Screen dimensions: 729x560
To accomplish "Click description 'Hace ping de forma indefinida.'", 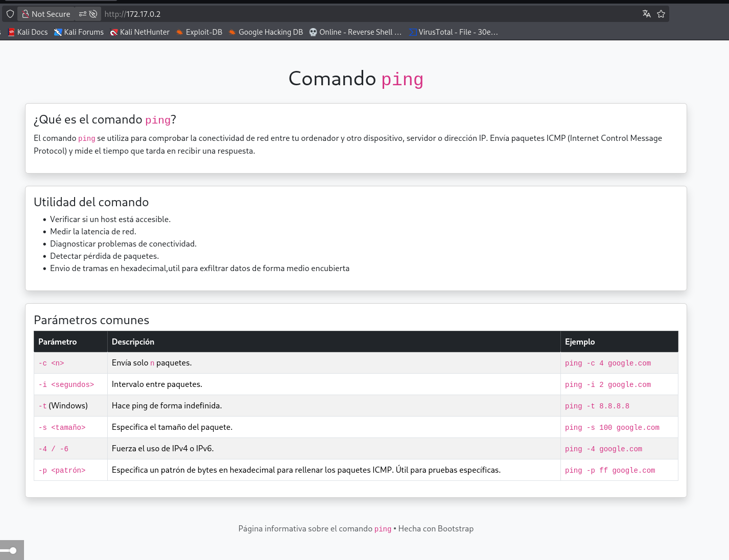I will coord(167,406).
